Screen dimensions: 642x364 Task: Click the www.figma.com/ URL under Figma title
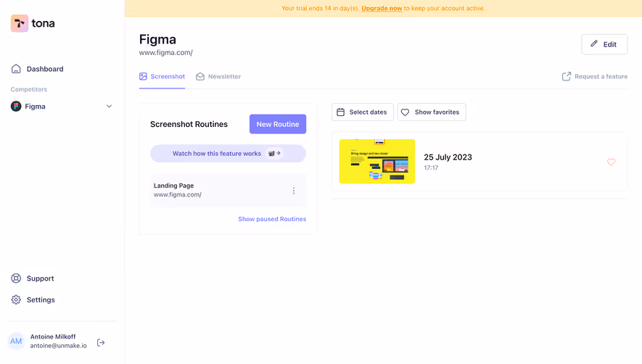[166, 53]
